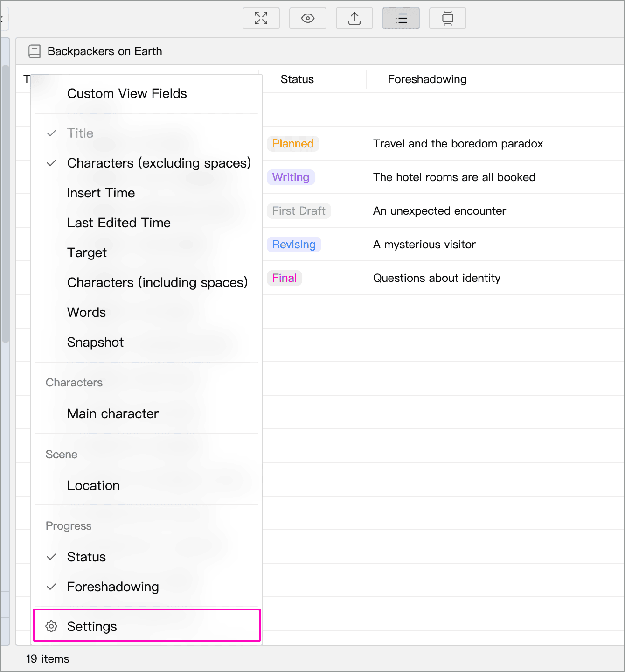Click the Foreshadowing column header
The image size is (625, 672).
(427, 79)
